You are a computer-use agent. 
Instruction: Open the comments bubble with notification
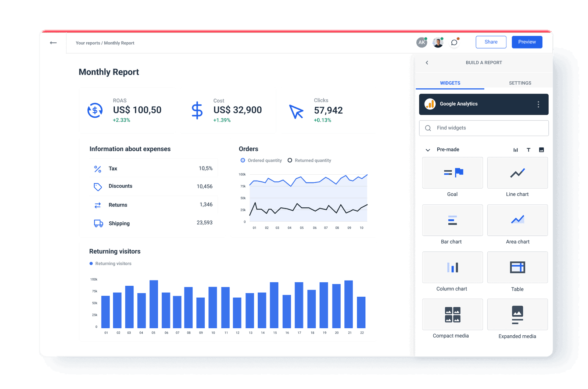pos(454,42)
